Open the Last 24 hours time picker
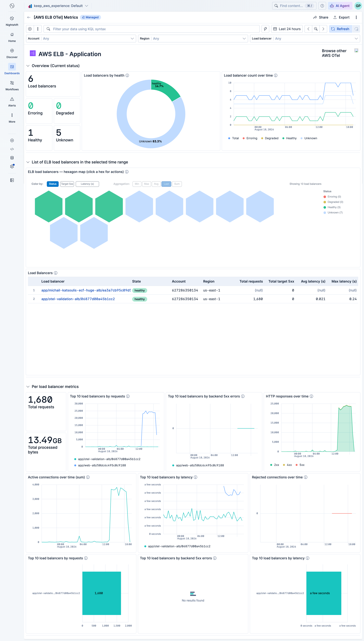Image resolution: width=364 pixels, height=641 pixels. pyautogui.click(x=287, y=29)
